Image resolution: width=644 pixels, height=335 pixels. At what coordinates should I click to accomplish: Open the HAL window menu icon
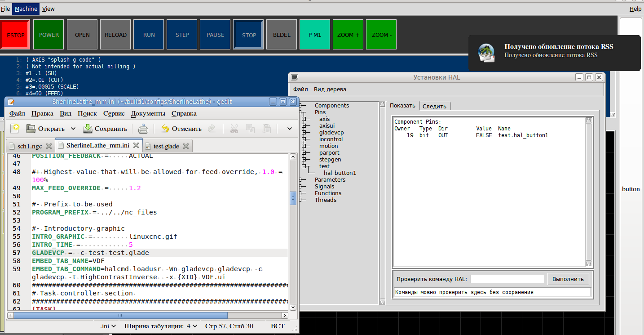click(x=295, y=77)
